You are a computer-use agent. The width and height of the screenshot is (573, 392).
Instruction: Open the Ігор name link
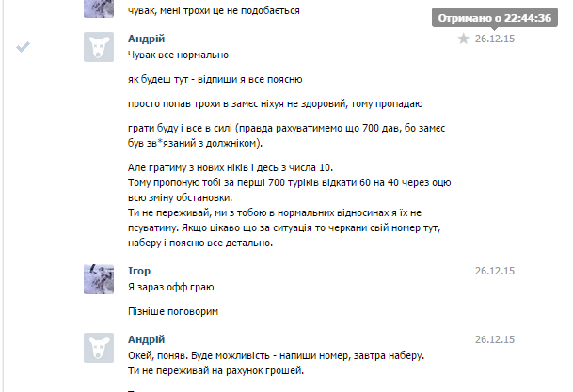(x=139, y=271)
